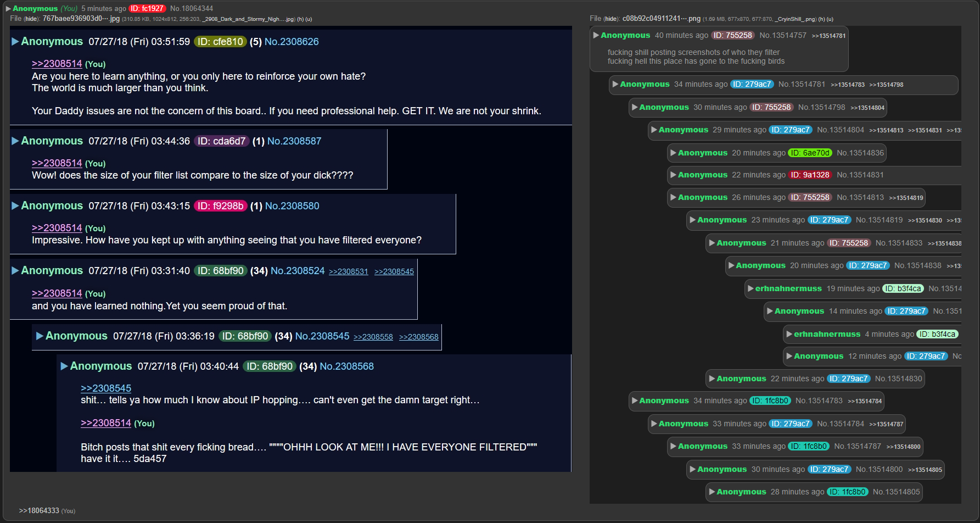The image size is (980, 523).
Task: Expand the arrow on post No.13514831
Action: pos(673,175)
